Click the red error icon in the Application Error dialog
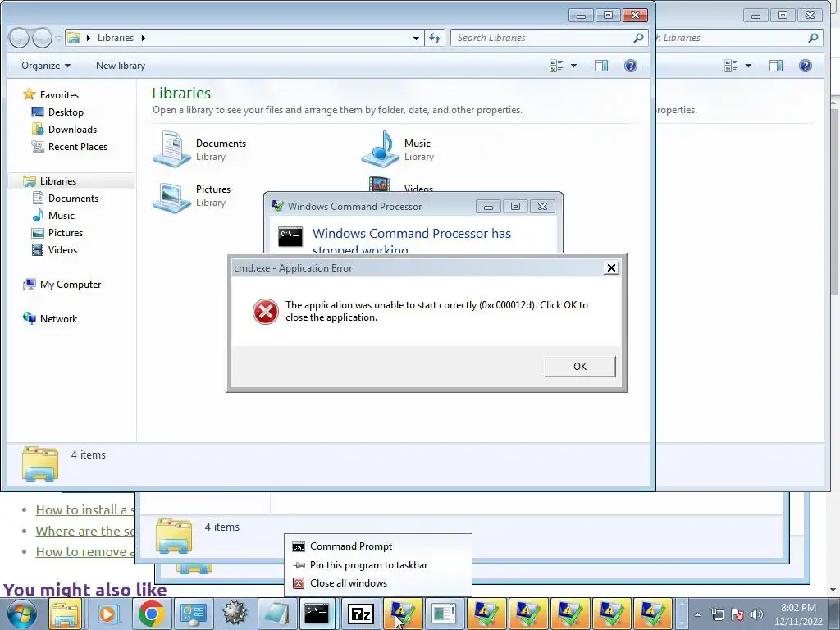 (x=266, y=312)
